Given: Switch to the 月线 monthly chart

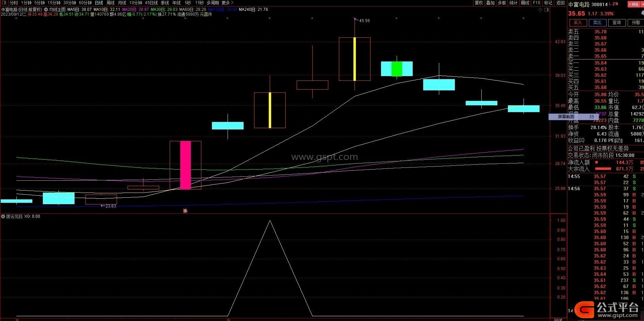Looking at the screenshot, I should click(122, 3).
